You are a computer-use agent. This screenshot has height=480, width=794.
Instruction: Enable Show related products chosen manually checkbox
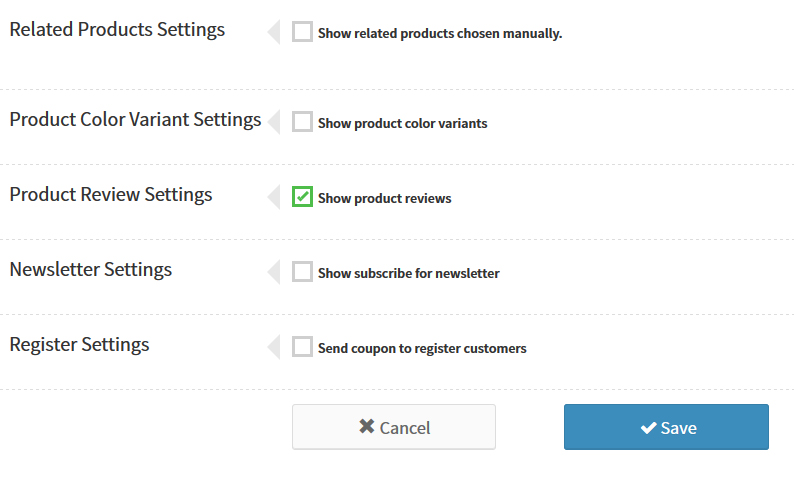coord(302,31)
